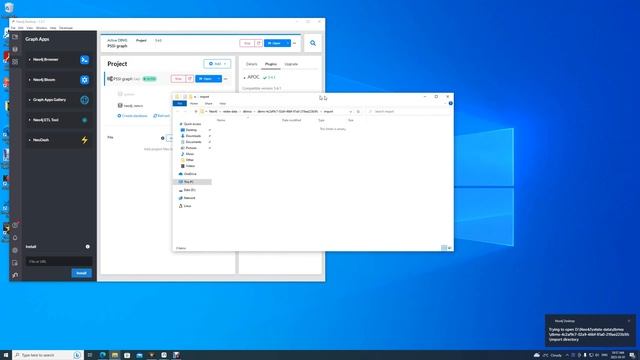This screenshot has height=360, width=640.
Task: Click restart icon beside Stop in active DBMS bar
Action: [x=258, y=43]
